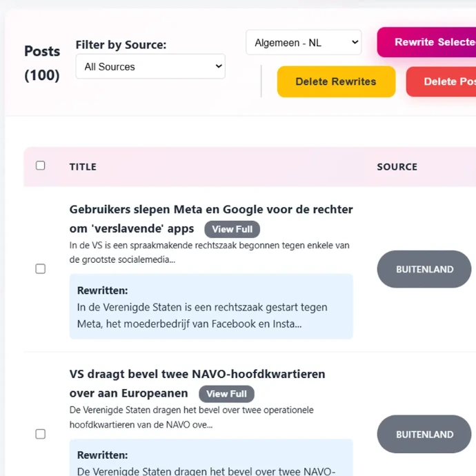Click the title 'VS draagt bevel twee NAVO-hoofdkwartieren'
The height and width of the screenshot is (476, 476).
click(x=197, y=374)
